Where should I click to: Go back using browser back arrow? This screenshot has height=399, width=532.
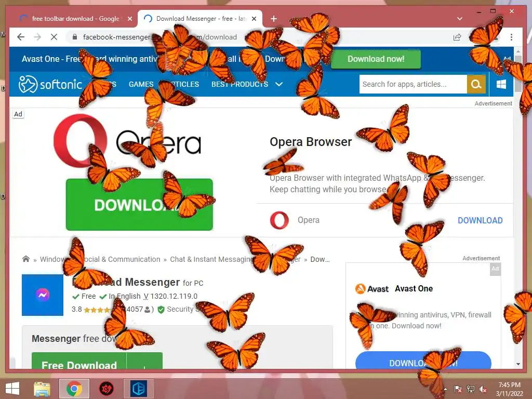pyautogui.click(x=21, y=37)
